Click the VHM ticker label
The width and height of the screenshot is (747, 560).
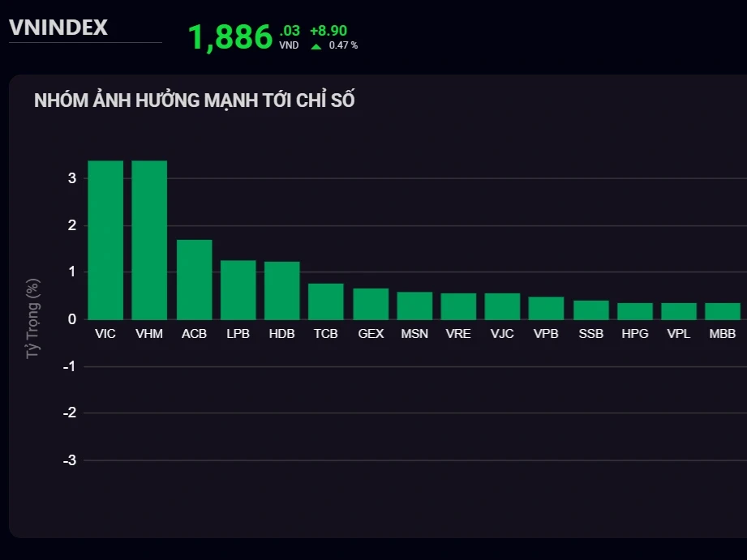click(x=149, y=334)
